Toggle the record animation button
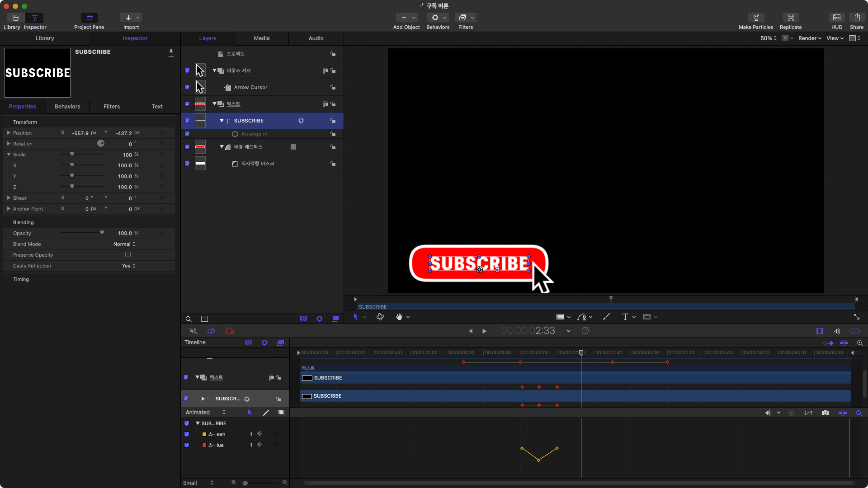This screenshot has height=488, width=868. (230, 331)
